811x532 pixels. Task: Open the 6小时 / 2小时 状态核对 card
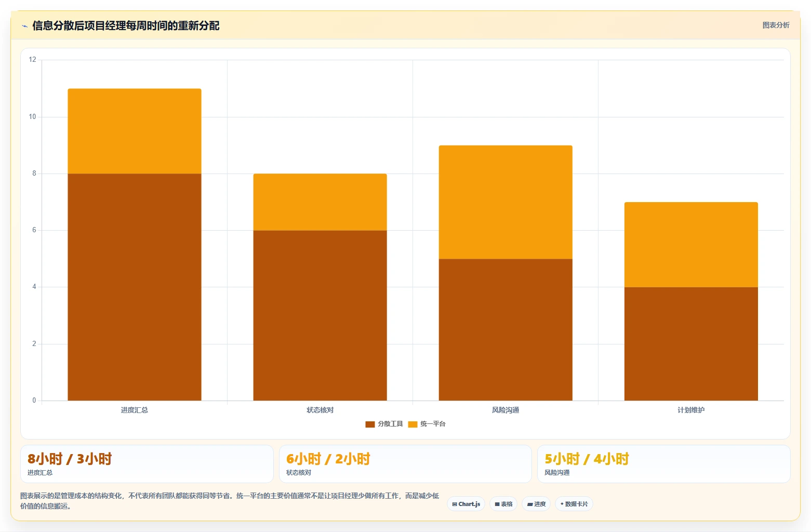coord(405,464)
